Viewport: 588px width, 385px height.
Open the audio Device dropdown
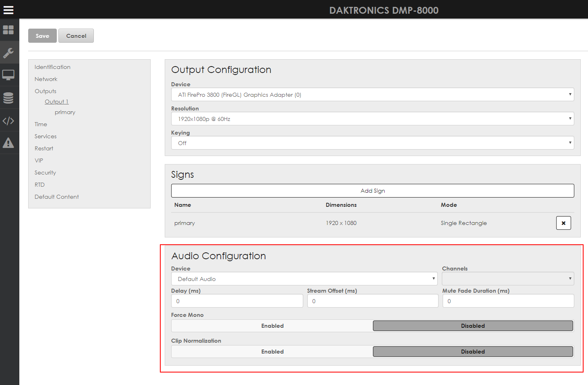304,279
